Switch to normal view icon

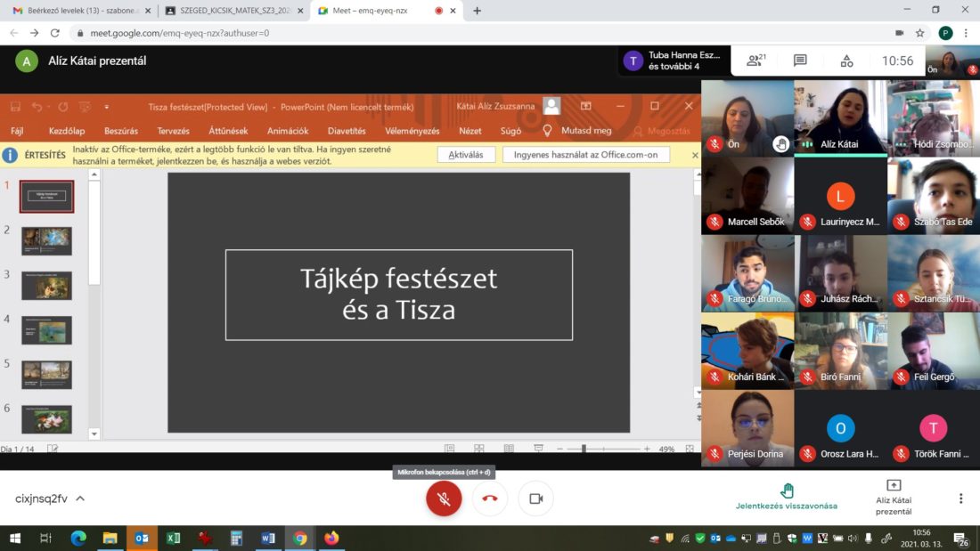[449, 449]
